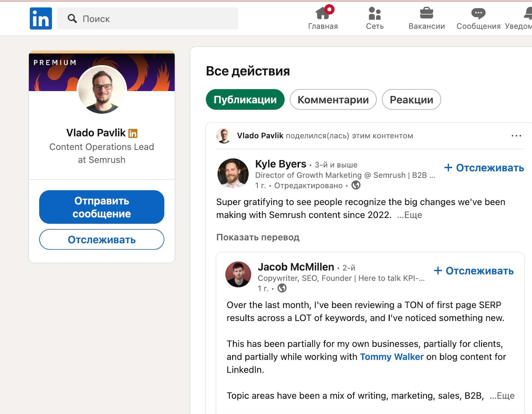Screen dimensions: 532x414
Task: Click the LinkedIn logo icon
Action: (41, 19)
